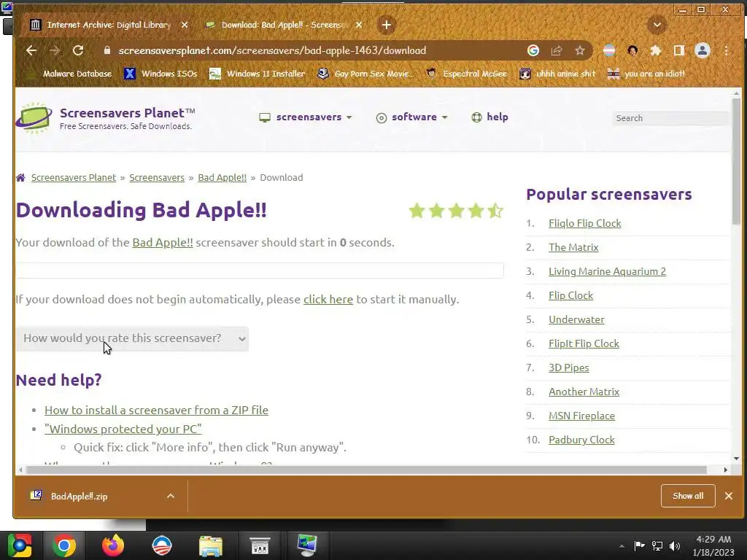Open Another Matrix screensaver link
Viewport: 747px width, 560px height.
coord(584,392)
